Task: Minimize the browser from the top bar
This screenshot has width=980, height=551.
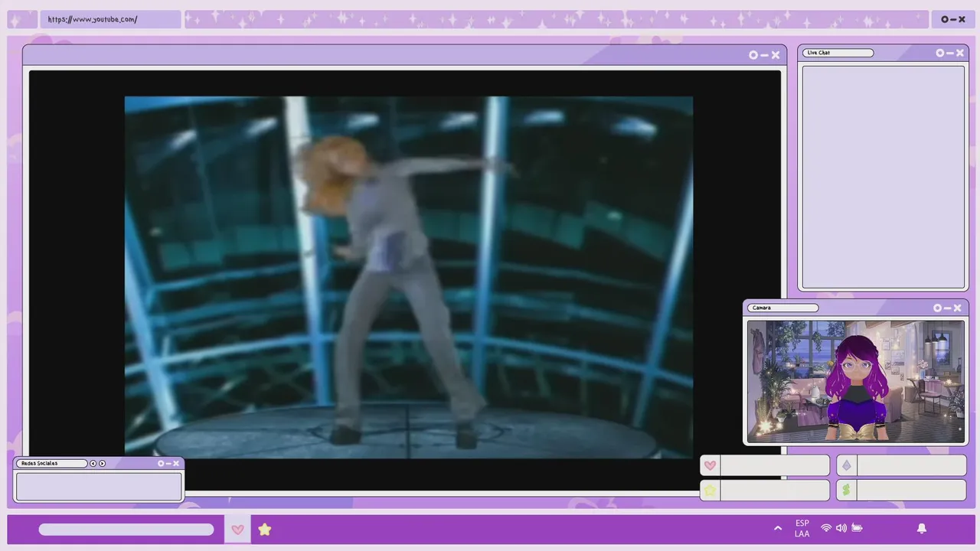Action: pyautogui.click(x=954, y=19)
